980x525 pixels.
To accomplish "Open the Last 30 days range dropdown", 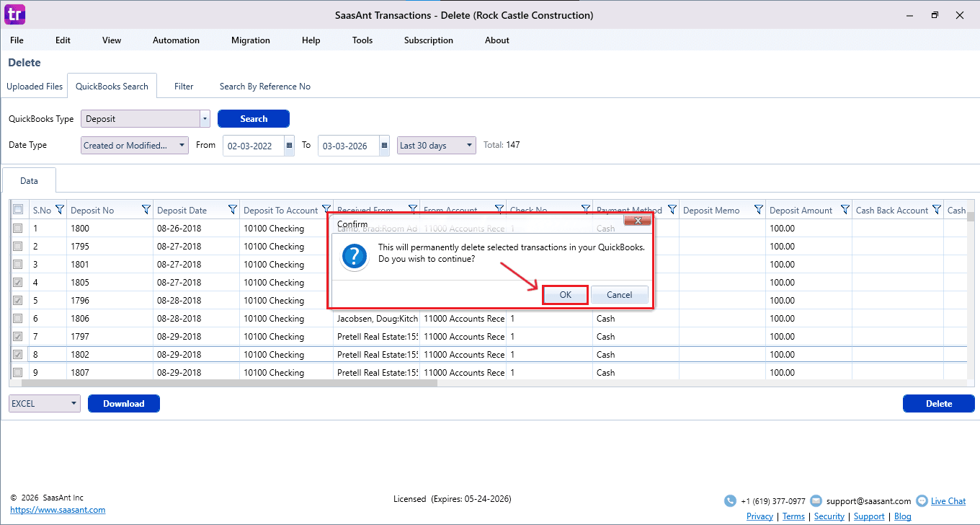I will point(470,145).
